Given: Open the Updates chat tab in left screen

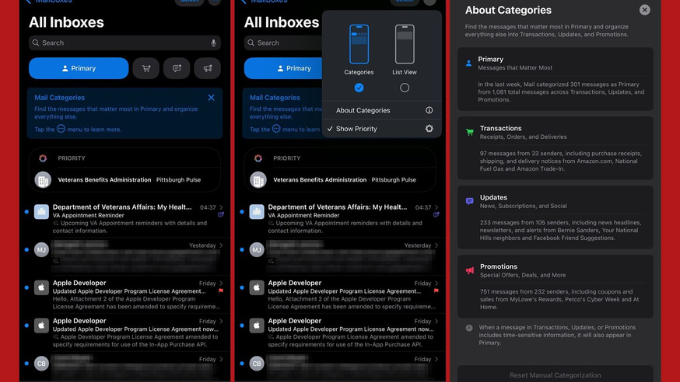Looking at the screenshot, I should (177, 68).
